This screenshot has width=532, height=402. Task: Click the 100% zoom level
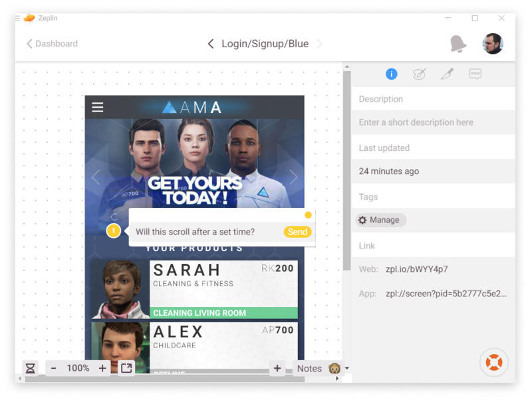[78, 368]
